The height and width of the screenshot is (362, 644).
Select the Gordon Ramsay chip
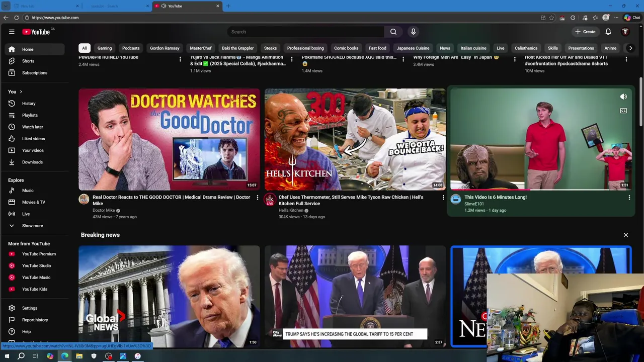165,48
